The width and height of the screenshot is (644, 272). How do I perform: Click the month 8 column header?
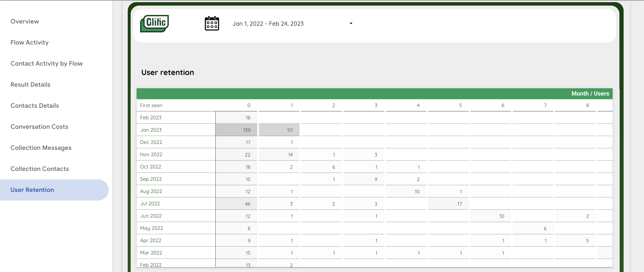coord(587,106)
